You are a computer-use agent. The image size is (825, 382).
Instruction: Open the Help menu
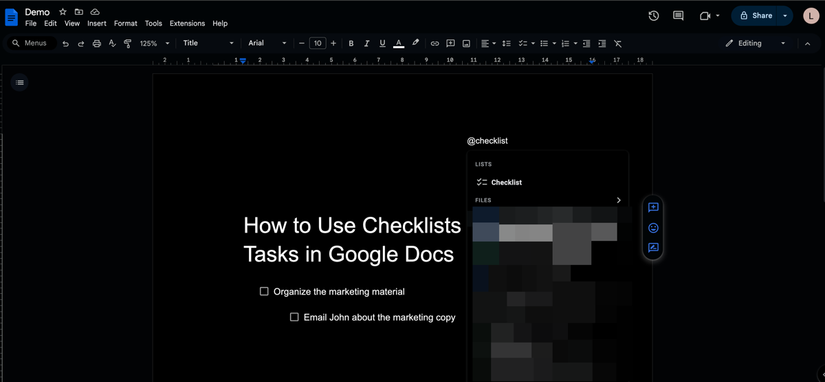[220, 24]
